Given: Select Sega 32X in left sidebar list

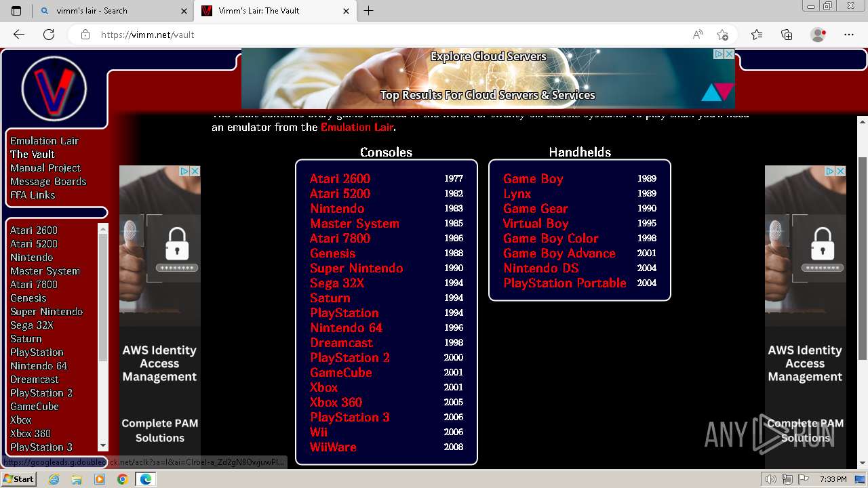Looking at the screenshot, I should 32,325.
